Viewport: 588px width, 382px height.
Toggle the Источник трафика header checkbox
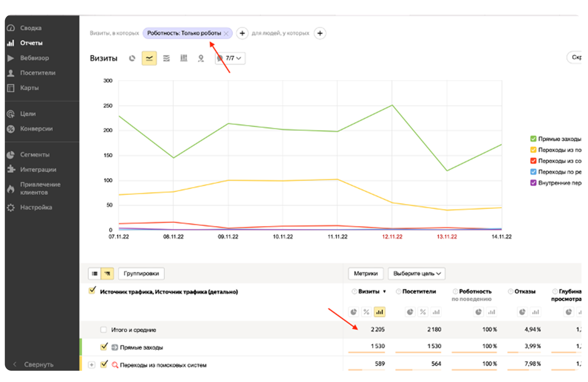[x=92, y=290]
